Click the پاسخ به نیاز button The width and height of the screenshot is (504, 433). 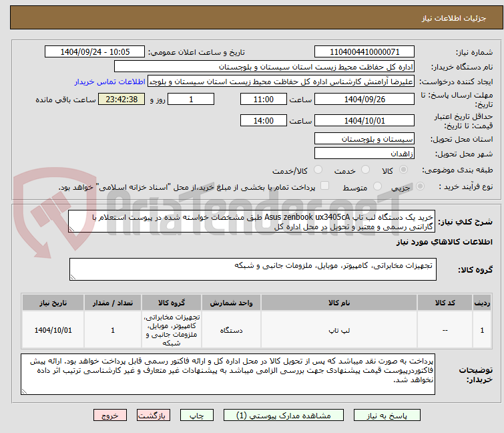(397, 415)
